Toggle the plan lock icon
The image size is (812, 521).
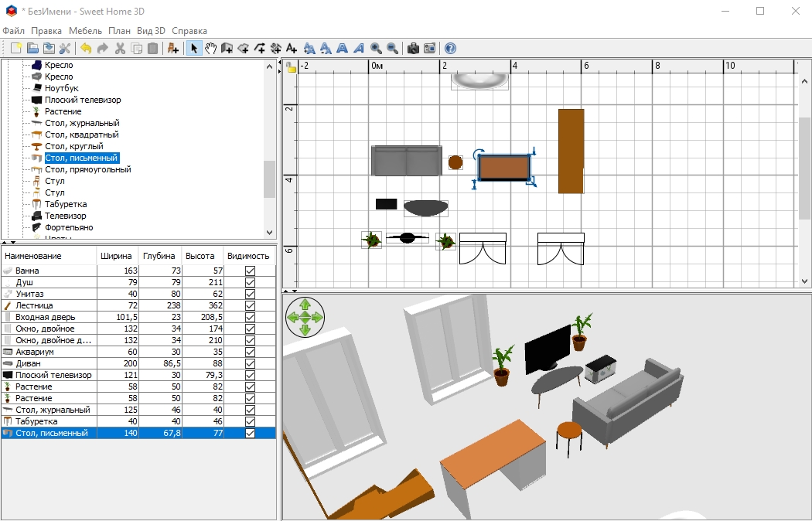pos(291,66)
